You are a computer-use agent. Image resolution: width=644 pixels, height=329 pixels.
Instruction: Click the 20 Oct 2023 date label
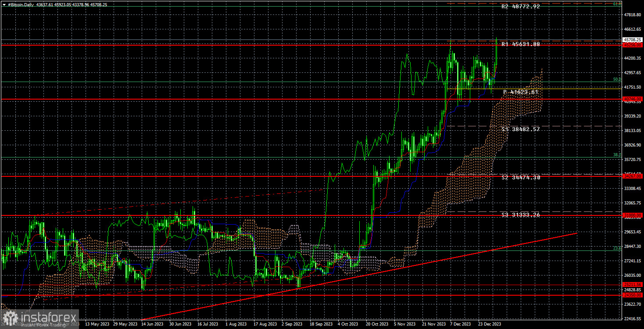click(x=377, y=324)
